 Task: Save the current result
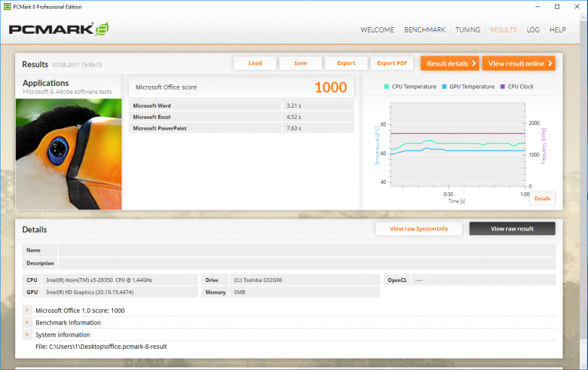pos(300,63)
